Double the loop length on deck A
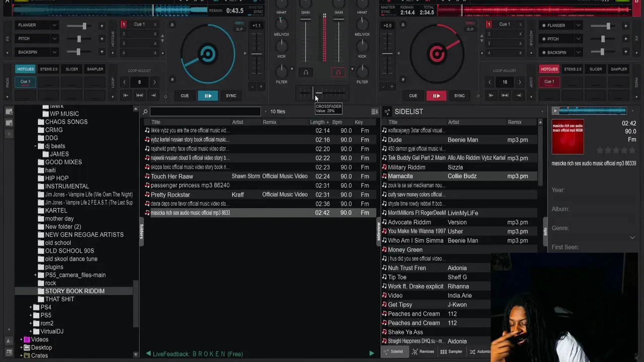Viewport: 644px width, 362px height. 154,82
